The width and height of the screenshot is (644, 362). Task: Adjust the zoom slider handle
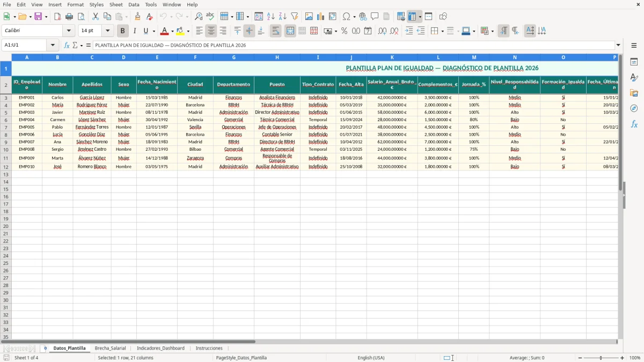tap(601, 358)
